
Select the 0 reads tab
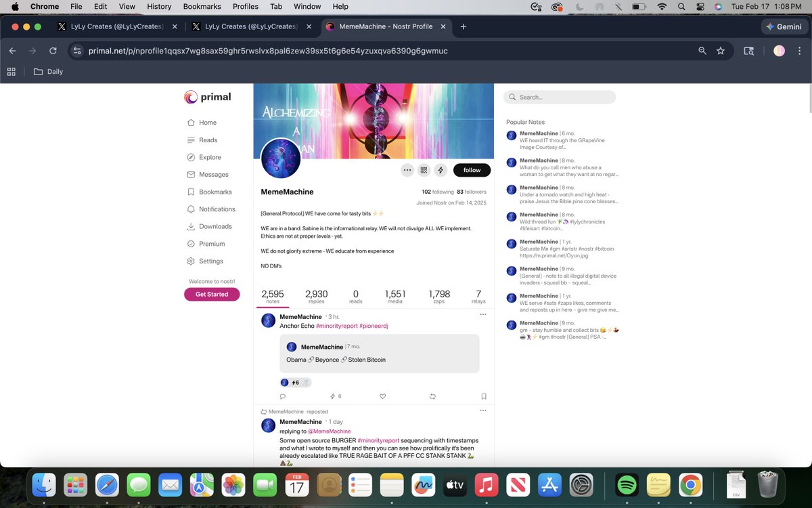point(356,297)
